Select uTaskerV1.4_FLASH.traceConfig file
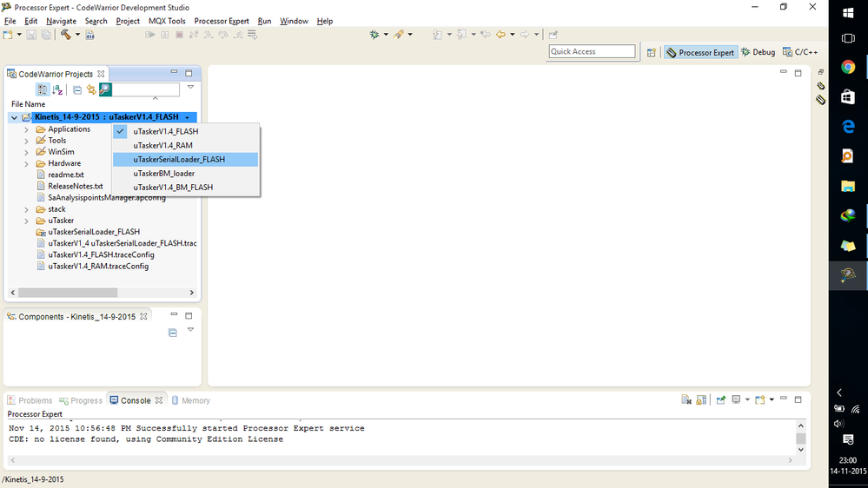The width and height of the screenshot is (868, 488). click(101, 255)
